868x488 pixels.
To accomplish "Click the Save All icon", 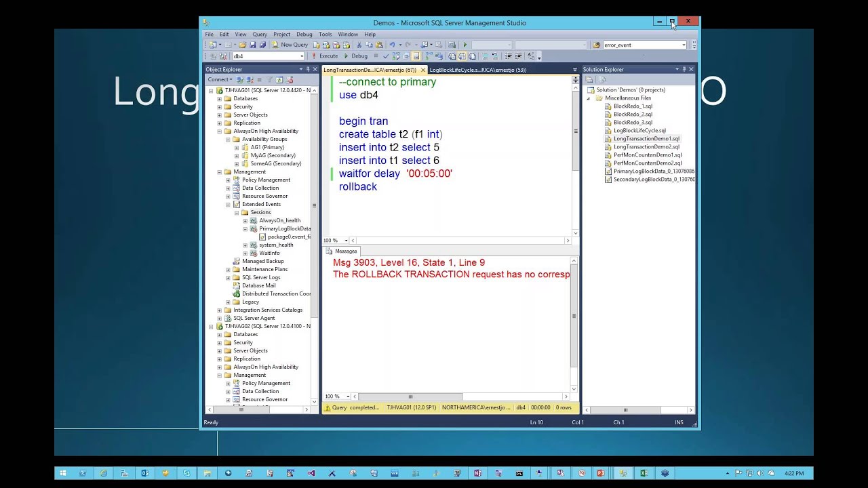I will (x=262, y=45).
